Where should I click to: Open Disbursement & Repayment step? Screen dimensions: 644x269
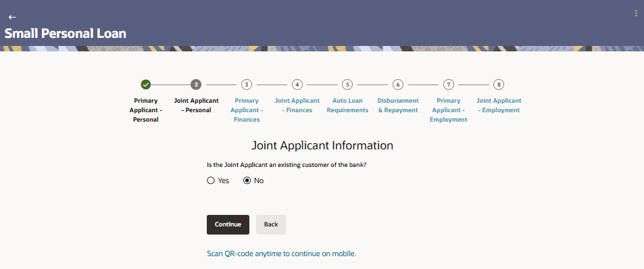tap(398, 105)
